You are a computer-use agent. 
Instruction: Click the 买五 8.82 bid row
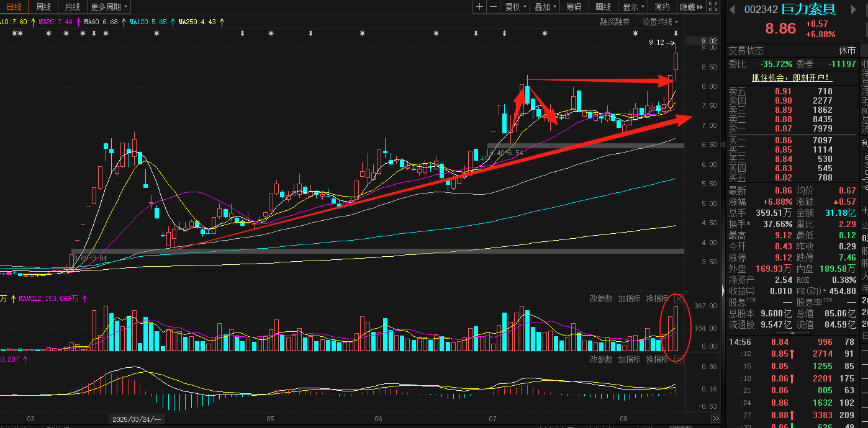pos(792,178)
